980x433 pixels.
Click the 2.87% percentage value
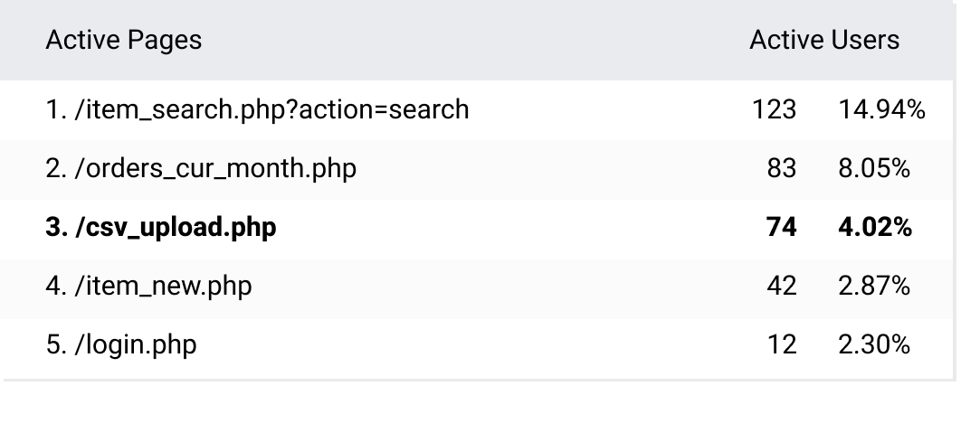tap(874, 287)
